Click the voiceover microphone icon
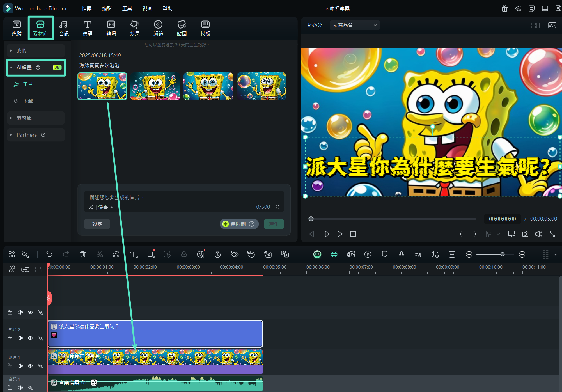 pos(402,254)
